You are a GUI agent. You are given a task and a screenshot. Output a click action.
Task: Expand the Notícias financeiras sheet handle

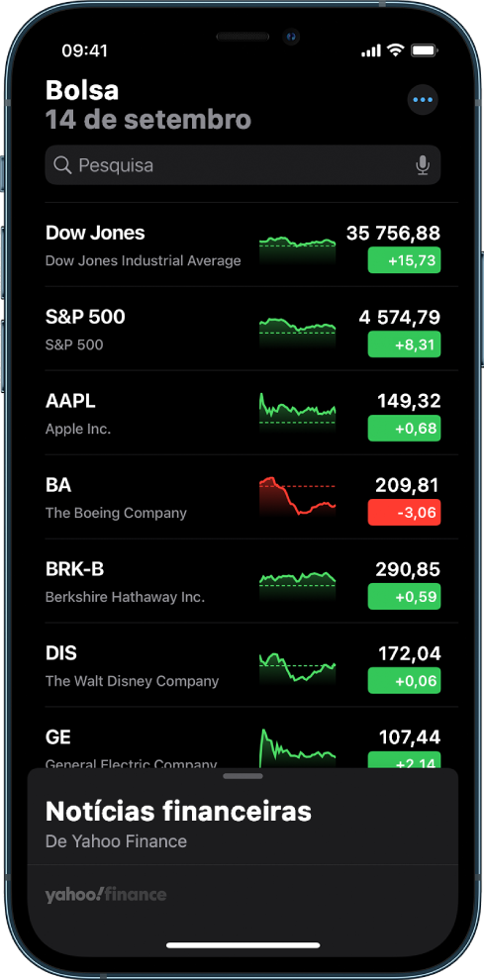(x=242, y=776)
